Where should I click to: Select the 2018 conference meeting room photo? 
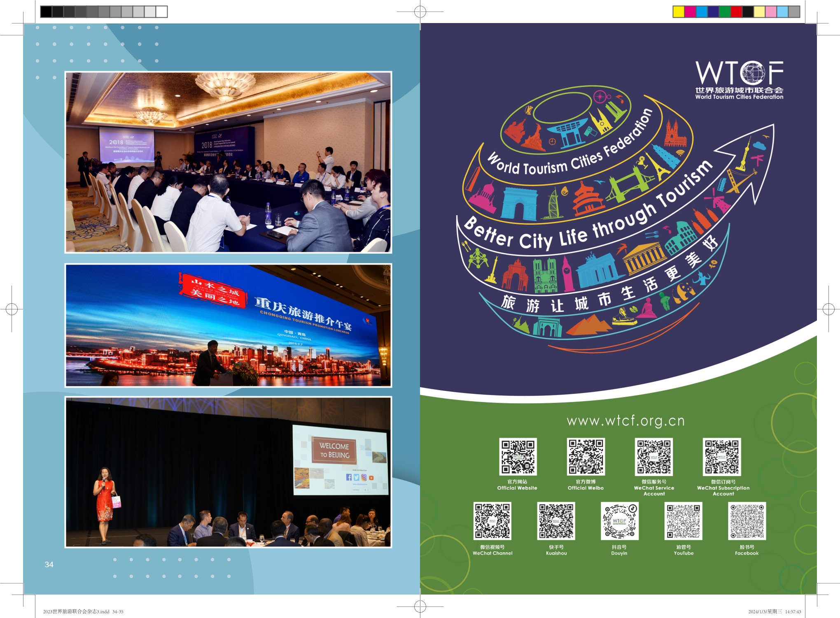click(x=228, y=162)
